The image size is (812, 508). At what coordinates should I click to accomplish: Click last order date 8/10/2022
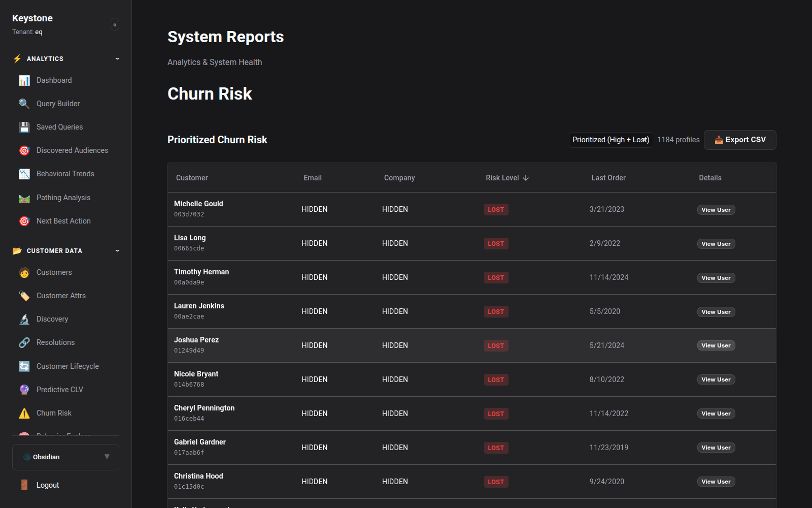pos(607,379)
